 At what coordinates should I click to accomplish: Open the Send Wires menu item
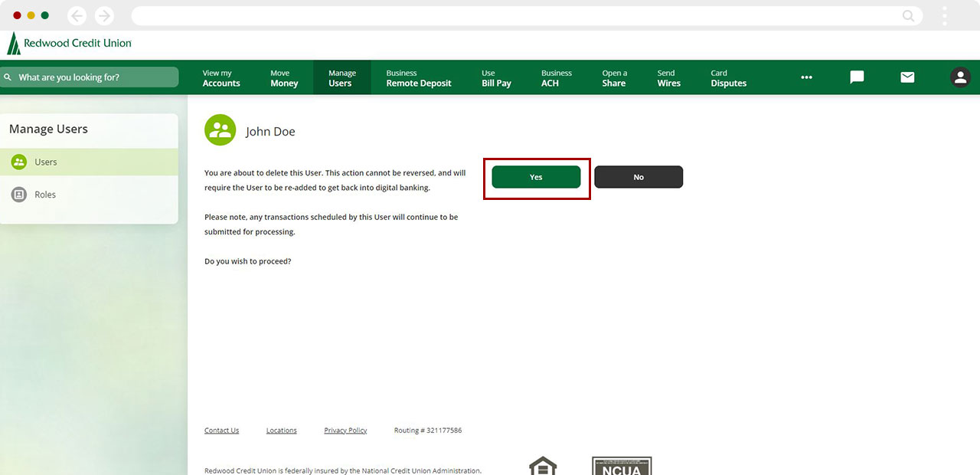[x=668, y=78]
